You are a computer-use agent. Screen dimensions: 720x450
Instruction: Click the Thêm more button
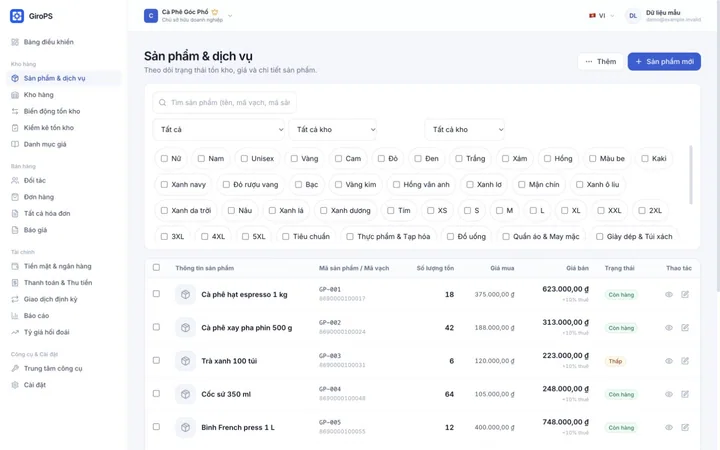point(601,62)
